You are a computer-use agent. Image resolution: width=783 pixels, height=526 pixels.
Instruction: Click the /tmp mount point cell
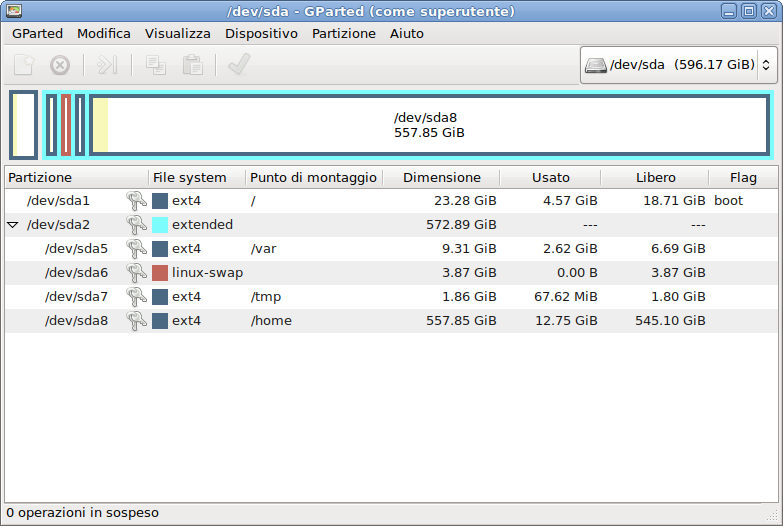pos(266,297)
